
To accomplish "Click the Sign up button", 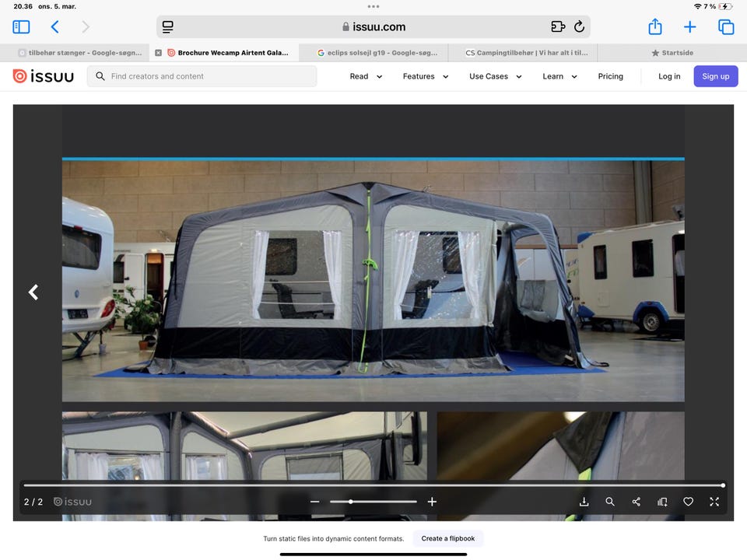I will (716, 76).
